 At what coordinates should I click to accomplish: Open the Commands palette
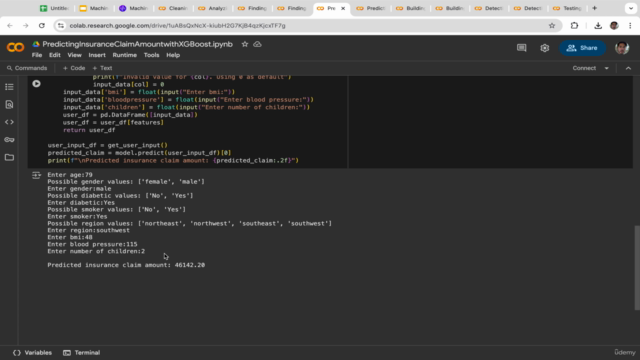point(27,68)
